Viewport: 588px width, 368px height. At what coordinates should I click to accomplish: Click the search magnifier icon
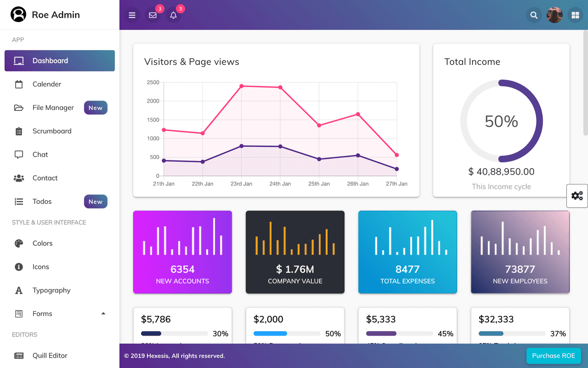(534, 15)
